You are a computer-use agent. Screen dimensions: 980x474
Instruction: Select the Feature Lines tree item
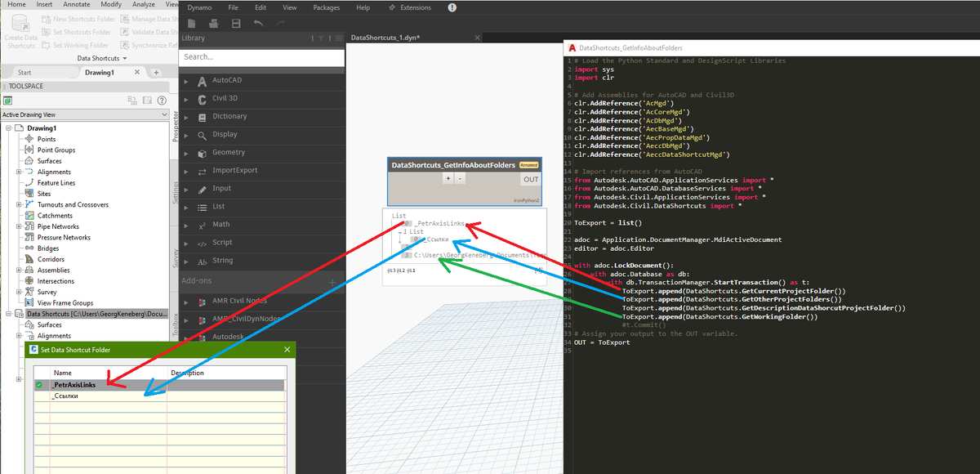[x=56, y=183]
